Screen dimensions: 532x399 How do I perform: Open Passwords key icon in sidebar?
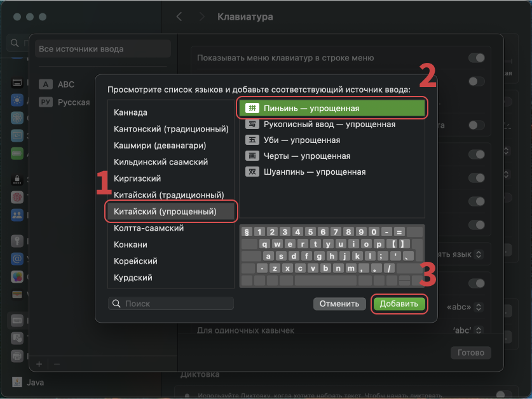[17, 241]
